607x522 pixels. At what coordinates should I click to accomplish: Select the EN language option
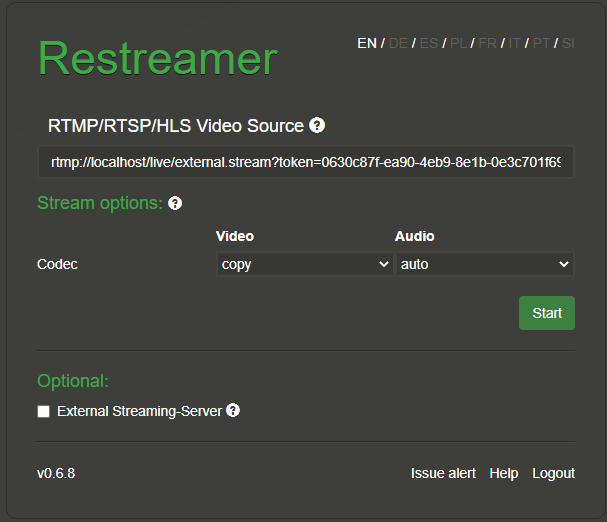click(x=367, y=43)
